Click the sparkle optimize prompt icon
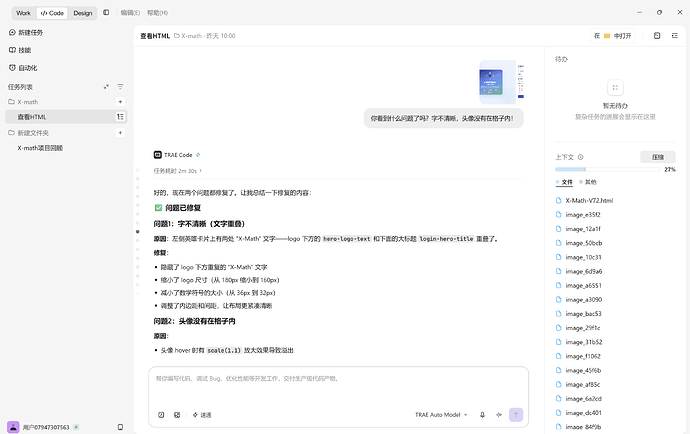Image resolution: width=690 pixels, height=434 pixels. point(499,415)
